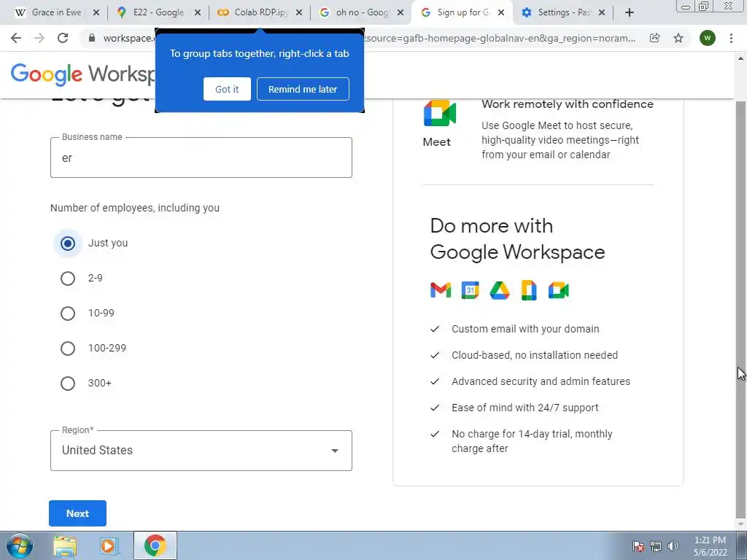The width and height of the screenshot is (747, 560).
Task: Close the oh no Google search tab
Action: click(x=400, y=13)
